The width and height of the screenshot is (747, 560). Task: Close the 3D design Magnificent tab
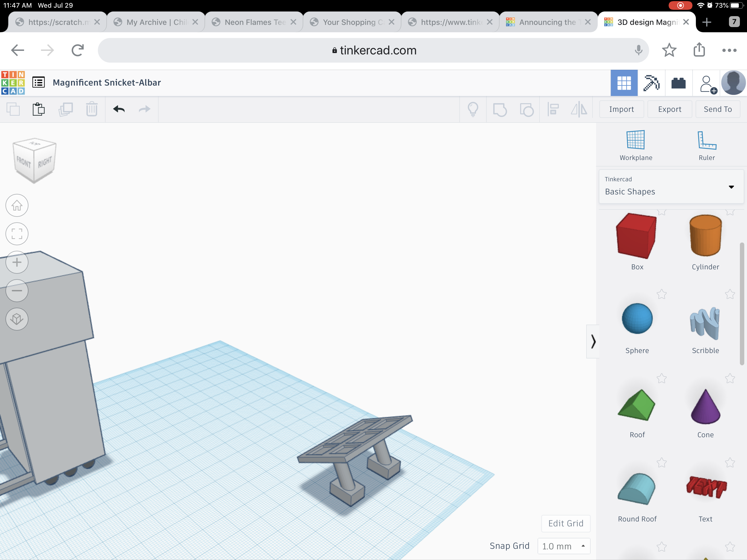point(686,22)
